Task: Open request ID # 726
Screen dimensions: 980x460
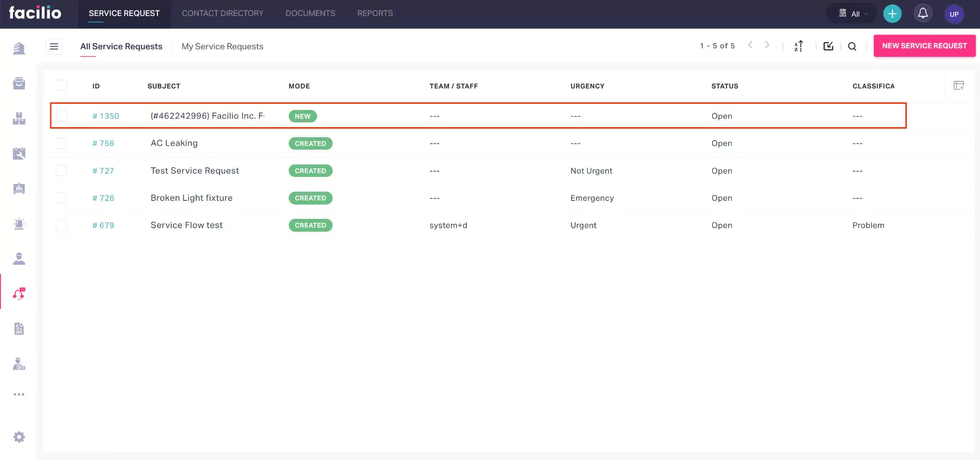Action: (x=103, y=198)
